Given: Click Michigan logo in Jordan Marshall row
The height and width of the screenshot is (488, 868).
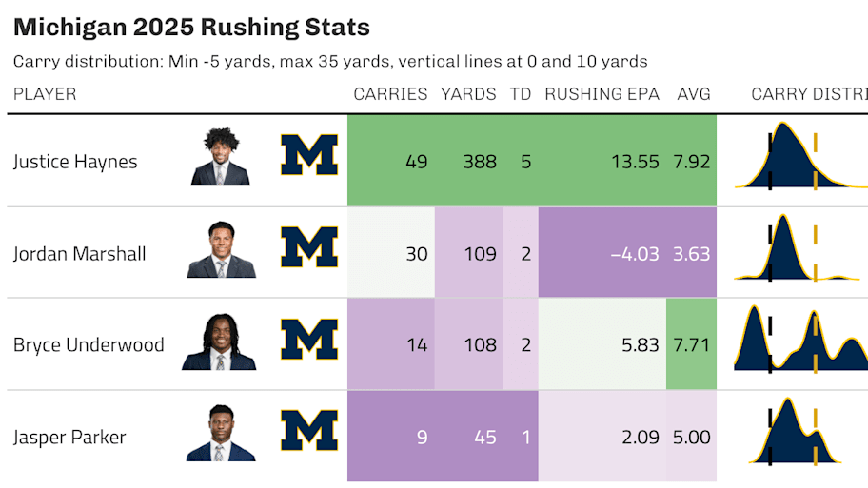Looking at the screenshot, I should (x=309, y=247).
